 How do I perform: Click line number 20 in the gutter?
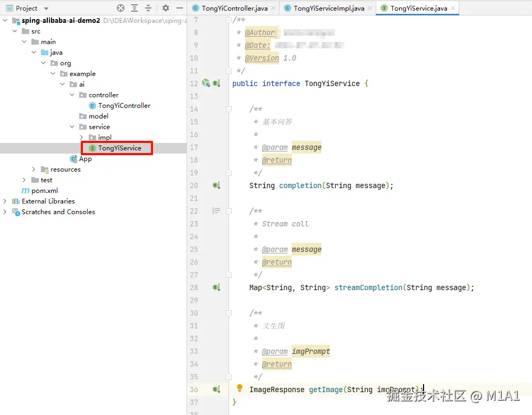click(194, 185)
